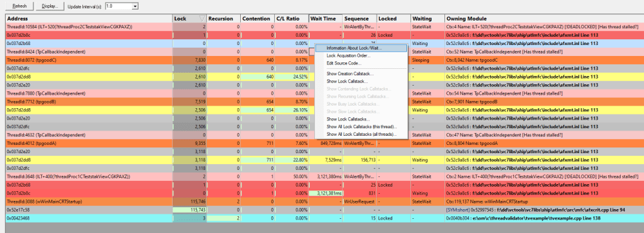
Task: Click the afxcrit.cpp Line 94 module entry
Action: click(536, 210)
